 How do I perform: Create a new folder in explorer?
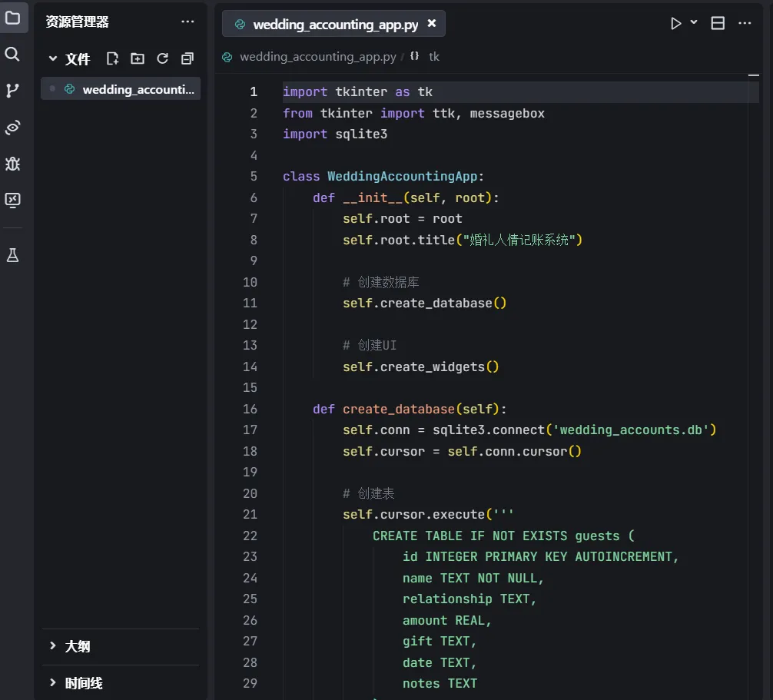[x=138, y=58]
